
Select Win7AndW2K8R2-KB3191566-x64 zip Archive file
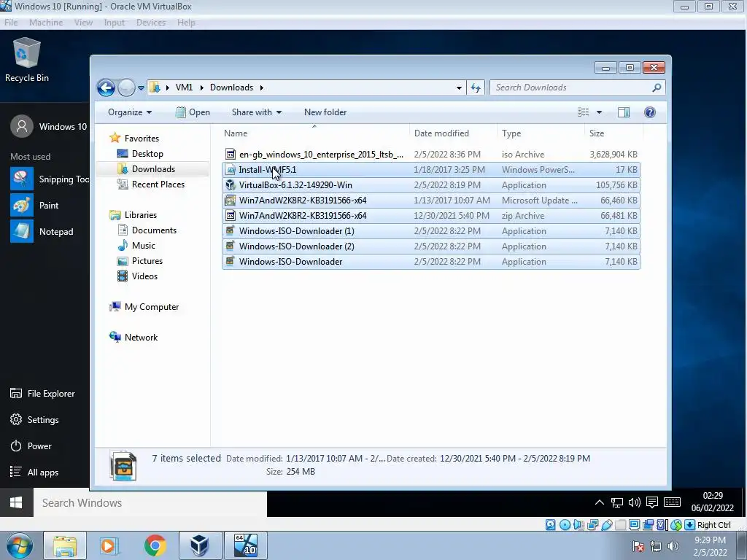pyautogui.click(x=431, y=216)
